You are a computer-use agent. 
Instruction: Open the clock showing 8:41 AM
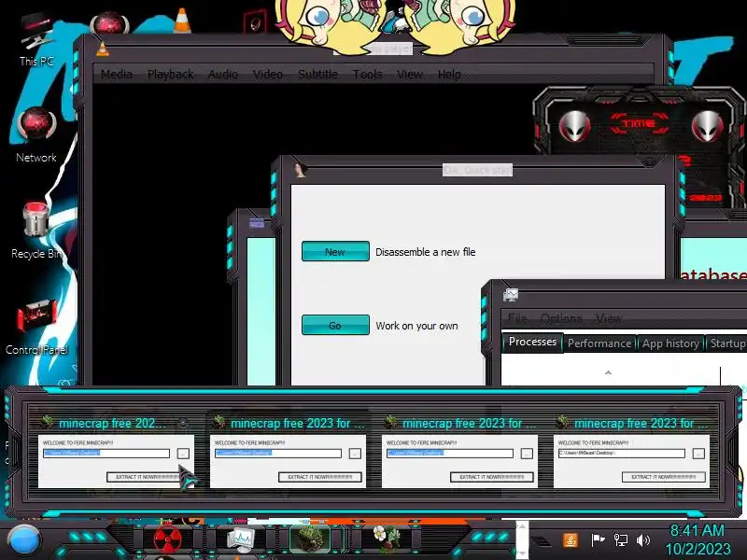[x=698, y=539]
